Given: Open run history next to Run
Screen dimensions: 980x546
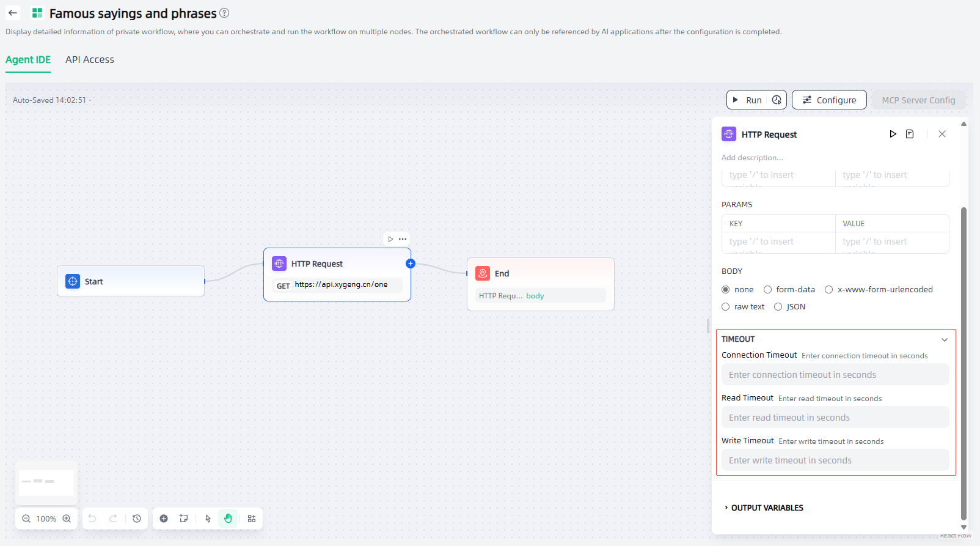Looking at the screenshot, I should [777, 100].
